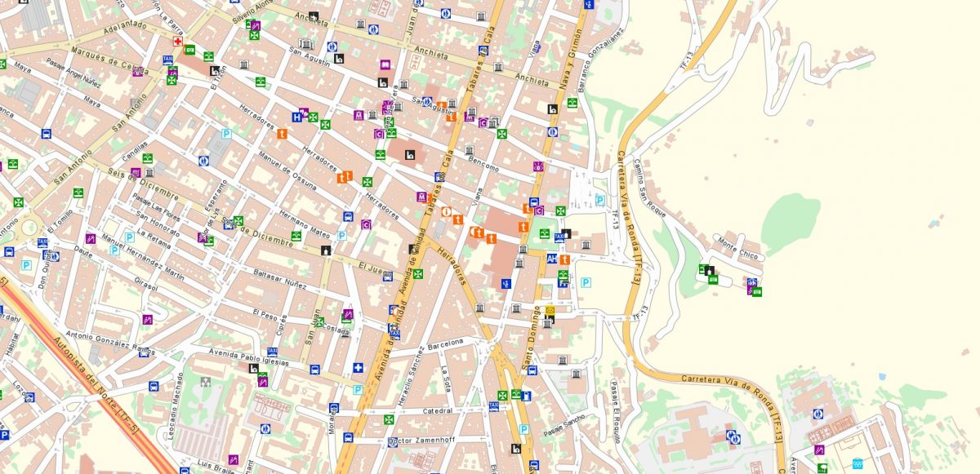Click the large green park east of Camino San Roque

click(x=791, y=222)
